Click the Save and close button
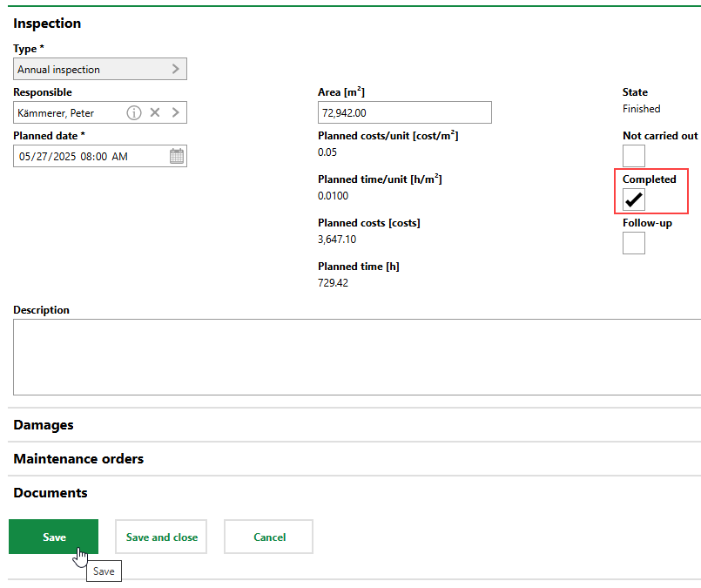This screenshot has width=701, height=588. click(x=162, y=537)
